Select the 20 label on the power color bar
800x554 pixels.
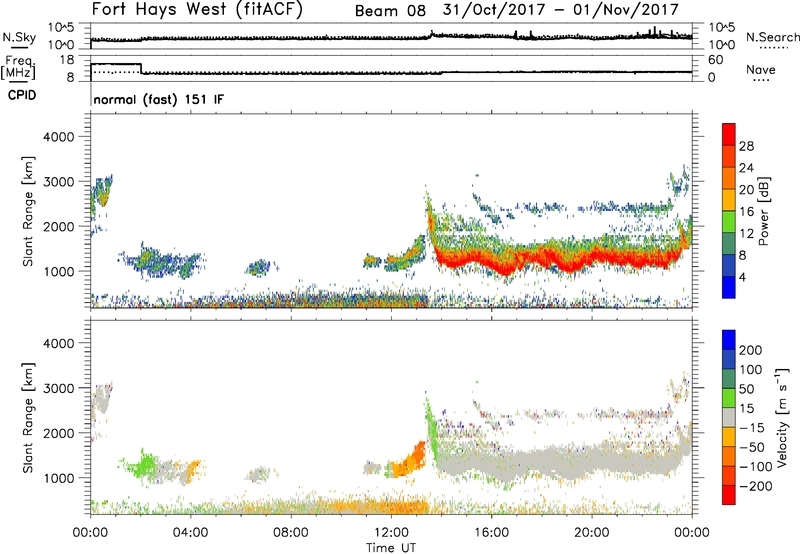click(x=746, y=190)
